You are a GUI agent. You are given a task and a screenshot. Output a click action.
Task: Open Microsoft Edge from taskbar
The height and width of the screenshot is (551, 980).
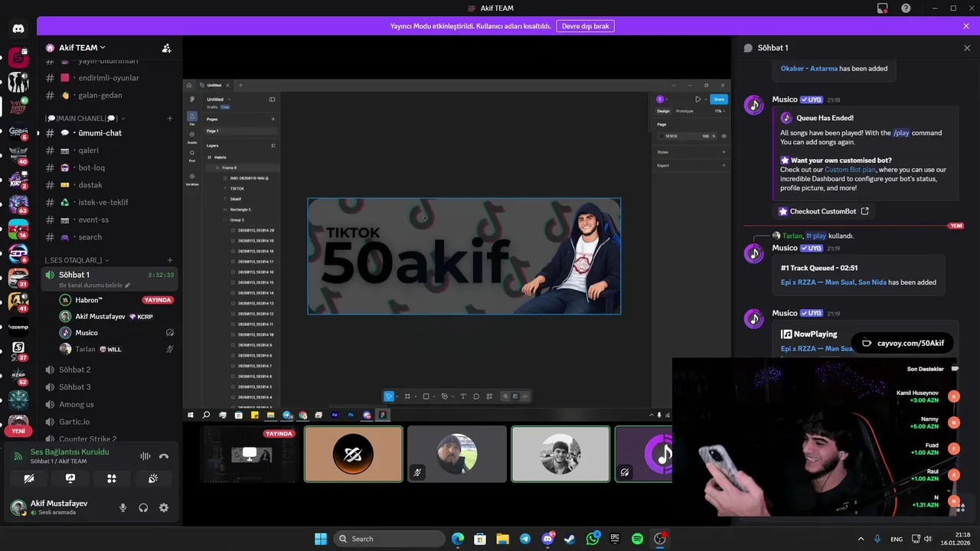point(457,539)
